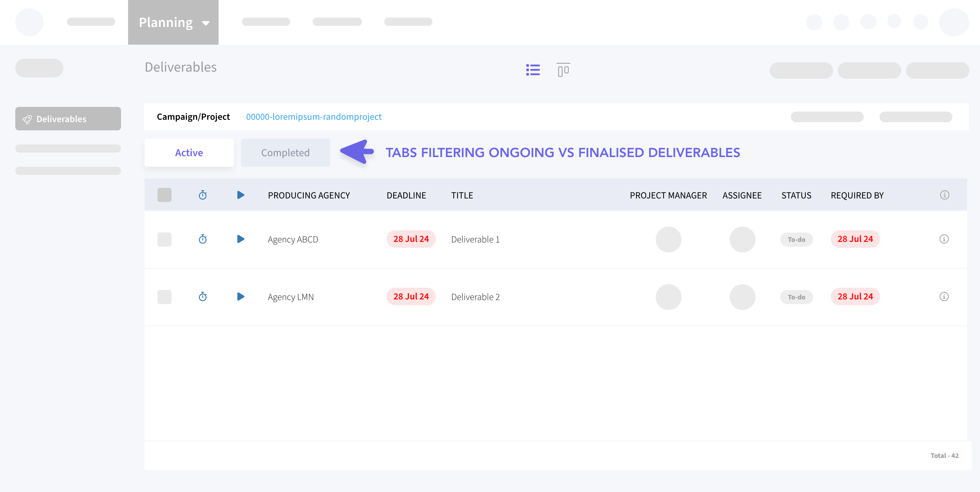Switch to the Completed tab

[x=285, y=152]
